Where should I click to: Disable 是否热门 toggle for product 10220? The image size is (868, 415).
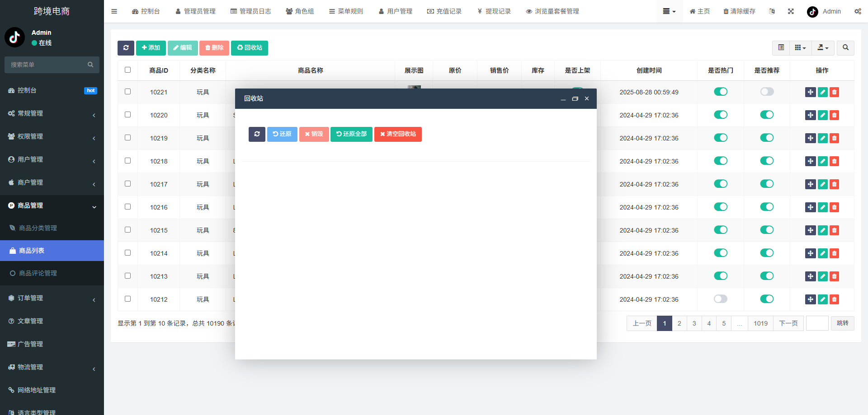tap(720, 115)
